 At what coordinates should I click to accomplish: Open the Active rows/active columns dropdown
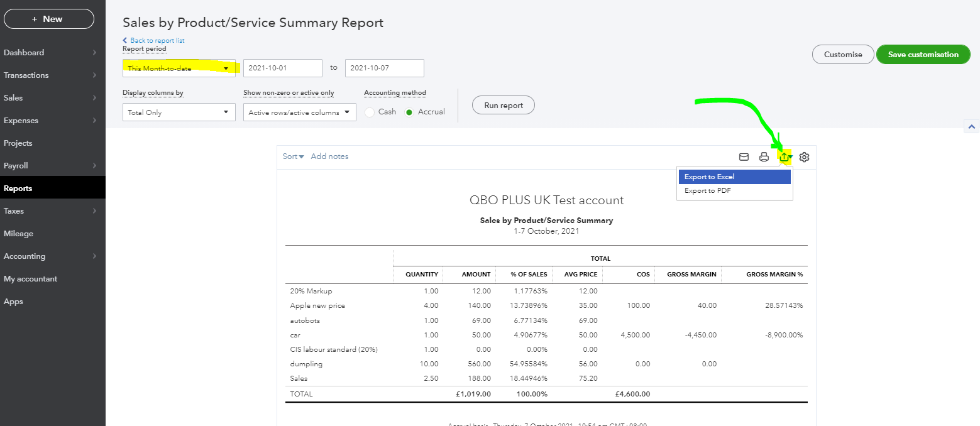click(299, 112)
